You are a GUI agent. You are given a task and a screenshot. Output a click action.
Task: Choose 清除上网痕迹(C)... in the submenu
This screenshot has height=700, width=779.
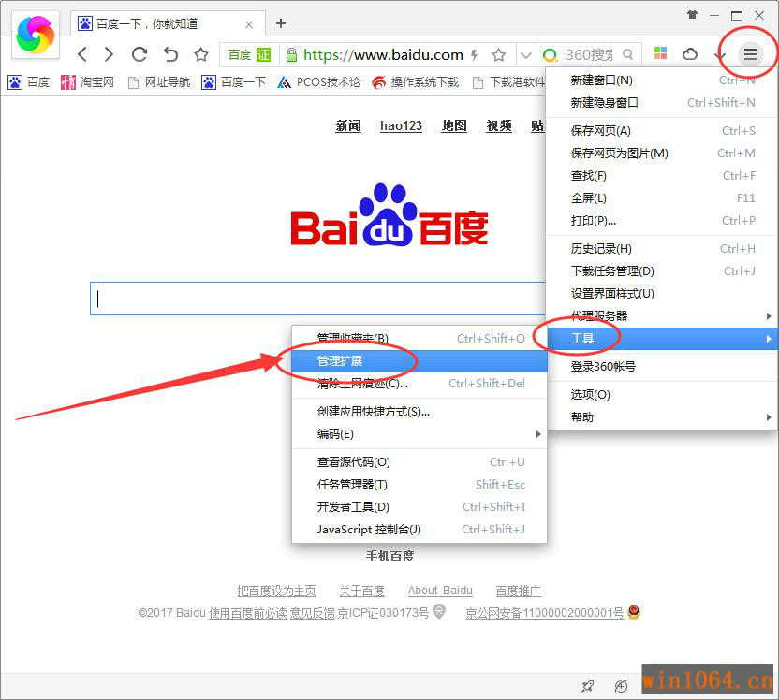(419, 384)
